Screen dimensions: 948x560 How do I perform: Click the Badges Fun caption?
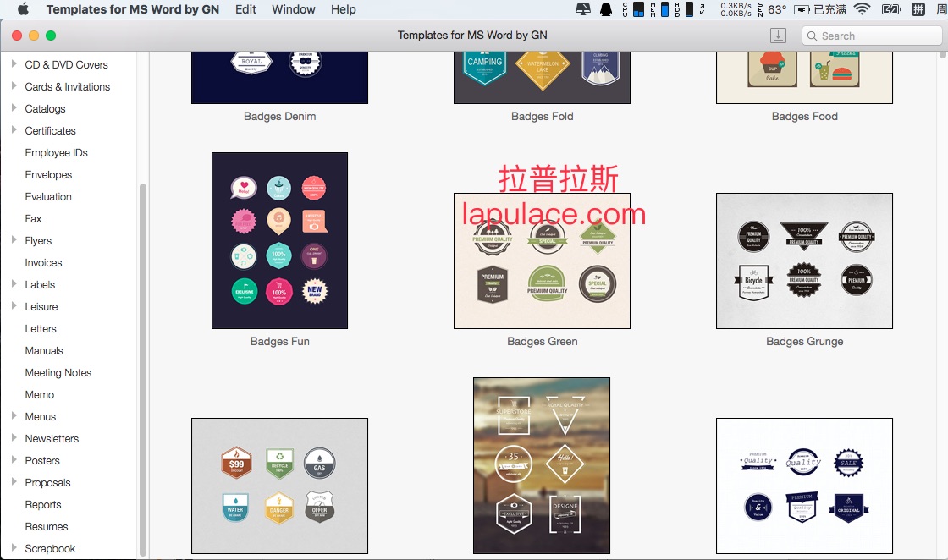point(280,341)
